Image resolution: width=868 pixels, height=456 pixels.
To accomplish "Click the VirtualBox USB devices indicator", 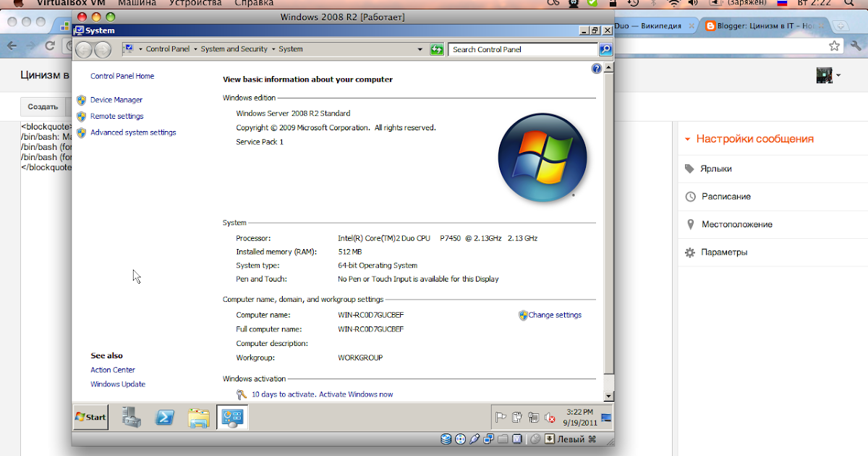I will [x=475, y=439].
